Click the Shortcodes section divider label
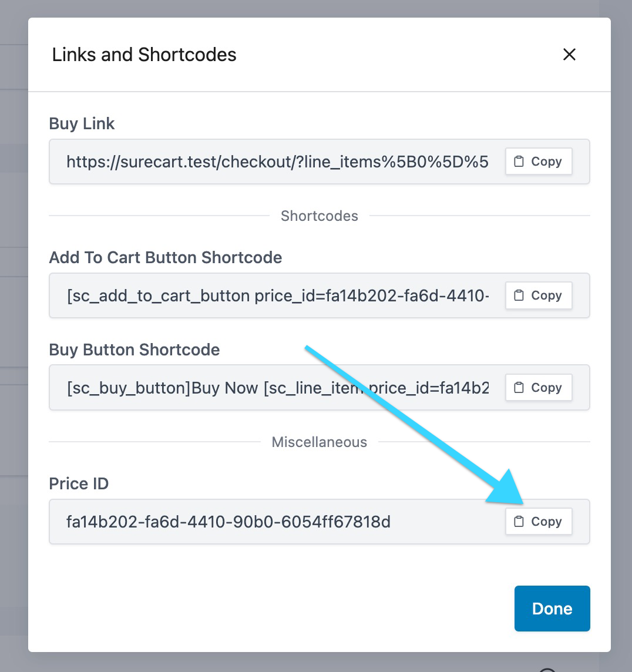Viewport: 632px width, 672px height. (319, 216)
